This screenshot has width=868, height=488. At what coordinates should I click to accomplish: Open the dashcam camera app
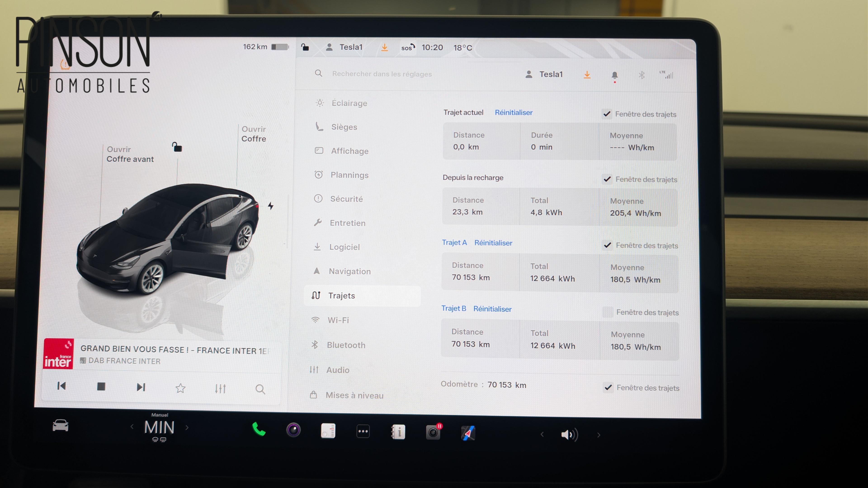coord(293,430)
